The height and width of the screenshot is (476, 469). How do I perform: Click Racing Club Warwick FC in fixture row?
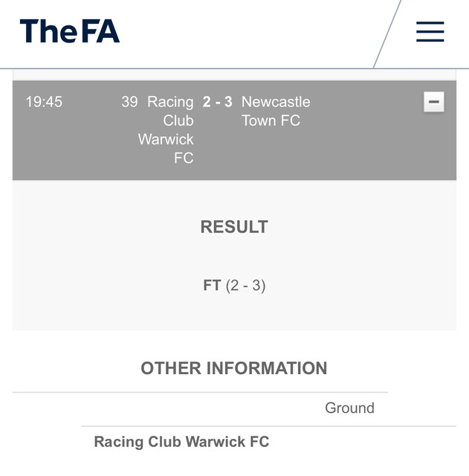[166, 129]
